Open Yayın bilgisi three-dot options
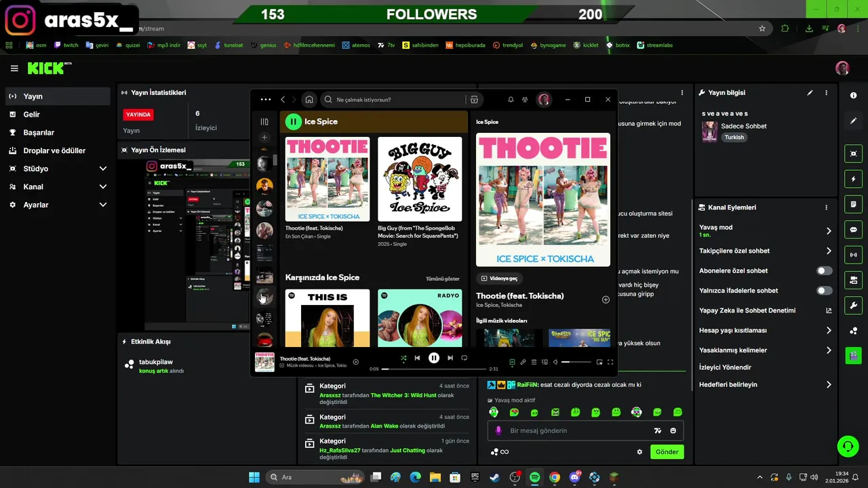Image resolution: width=868 pixels, height=488 pixels. click(826, 93)
